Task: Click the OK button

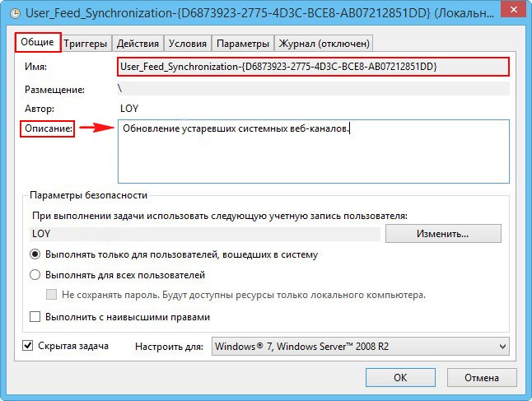Action: click(x=399, y=377)
